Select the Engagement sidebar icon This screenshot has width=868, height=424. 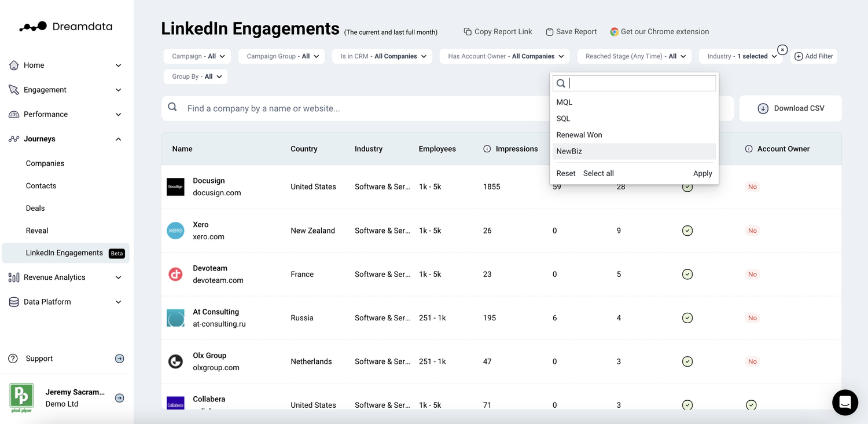[14, 89]
